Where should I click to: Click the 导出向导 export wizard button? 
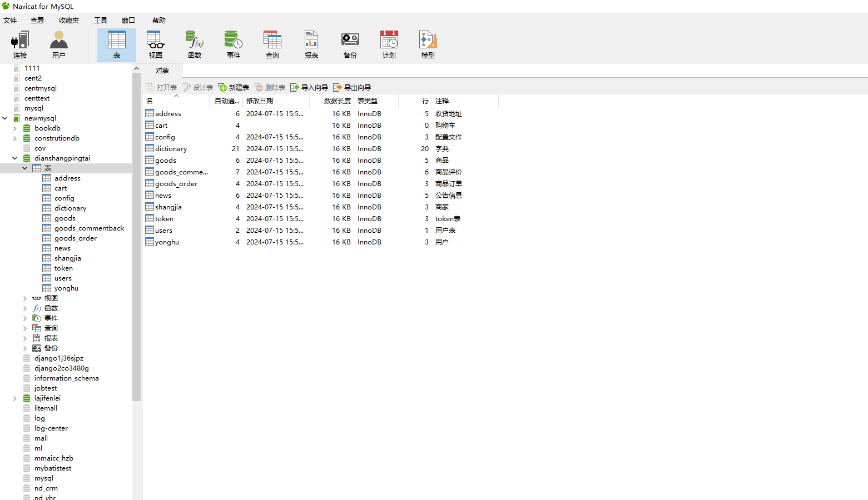[352, 87]
